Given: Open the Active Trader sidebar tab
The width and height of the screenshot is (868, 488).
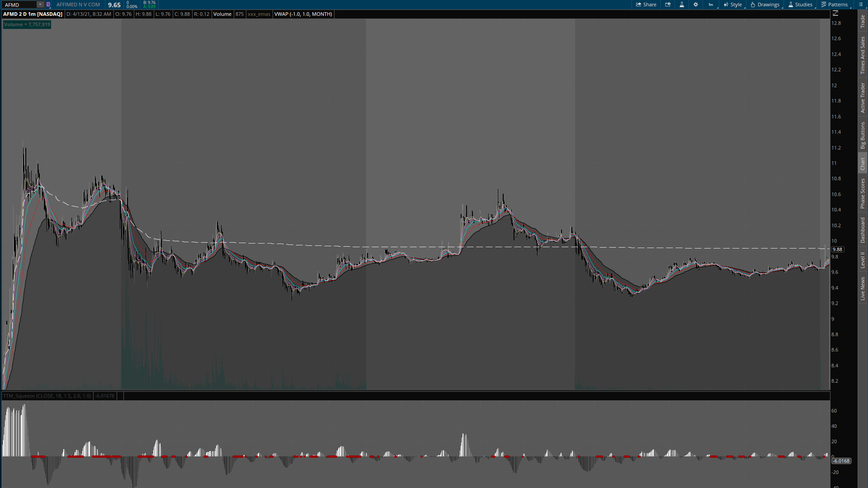Looking at the screenshot, I should click(863, 98).
